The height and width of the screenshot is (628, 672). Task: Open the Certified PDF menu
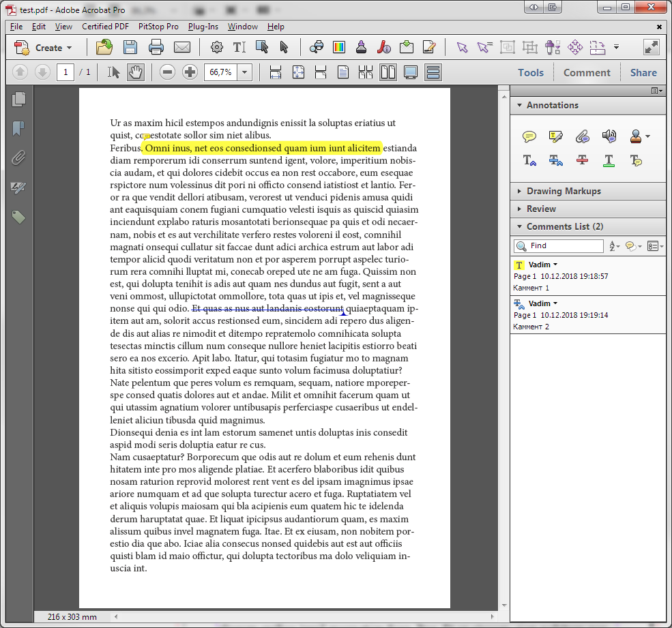point(105,27)
